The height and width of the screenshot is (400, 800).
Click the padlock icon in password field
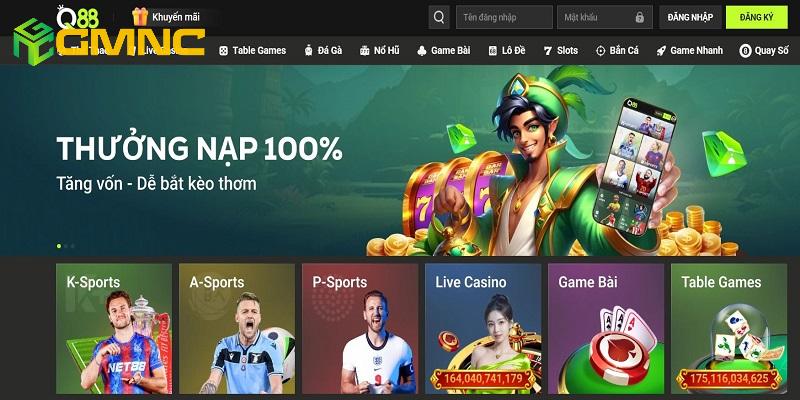point(640,17)
